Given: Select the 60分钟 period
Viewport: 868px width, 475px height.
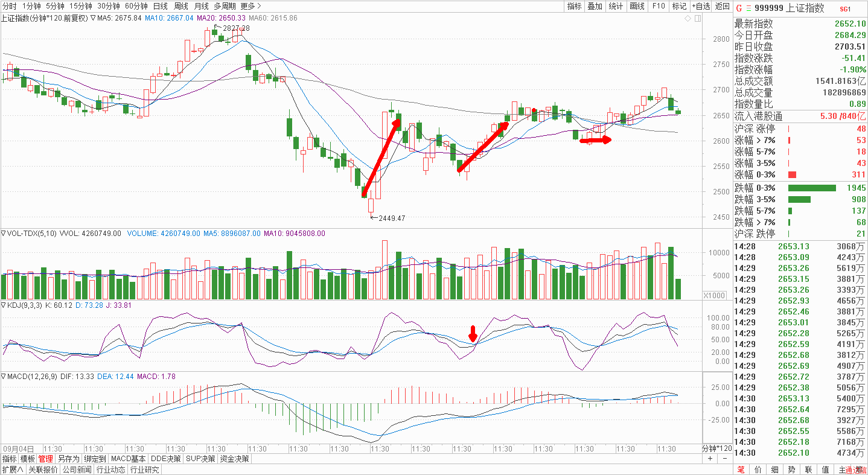Looking at the screenshot, I should pos(136,6).
